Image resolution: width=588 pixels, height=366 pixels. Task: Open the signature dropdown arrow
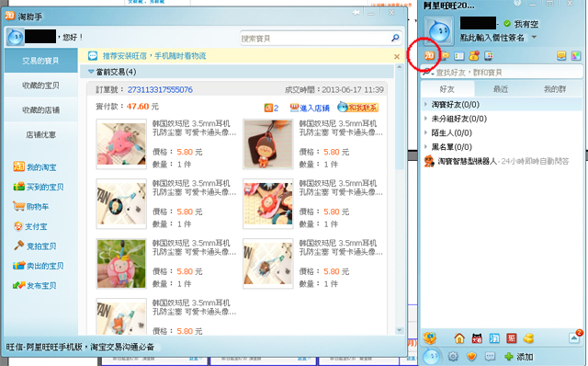tap(535, 38)
